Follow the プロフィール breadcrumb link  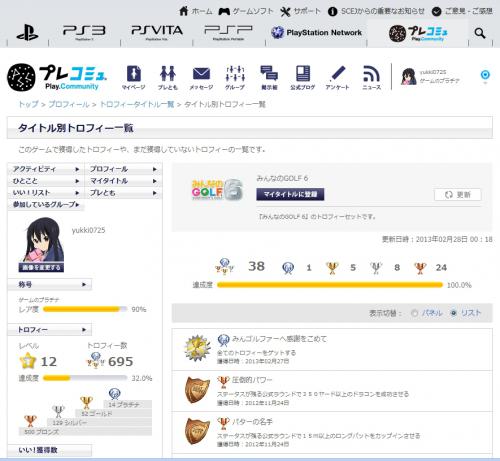tap(69, 104)
